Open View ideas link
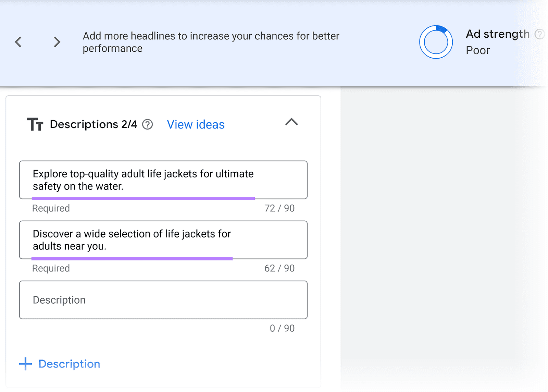The height and width of the screenshot is (392, 548). click(196, 124)
